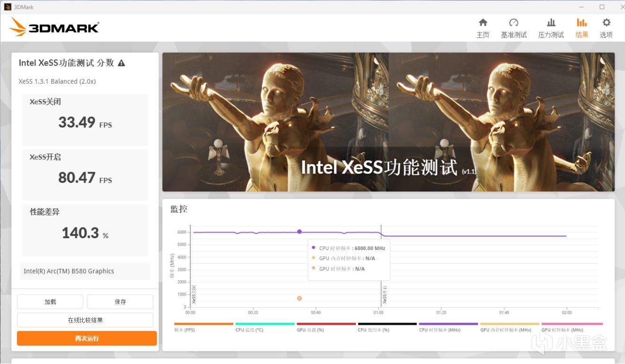This screenshot has width=625, height=364.
Task: Click the right XeSS comparison preview image
Action: (502, 122)
